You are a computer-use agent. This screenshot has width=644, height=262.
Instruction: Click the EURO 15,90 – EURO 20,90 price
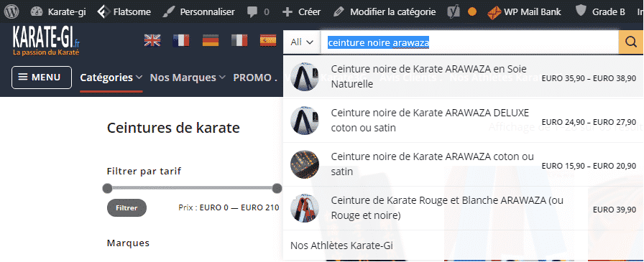pos(589,166)
